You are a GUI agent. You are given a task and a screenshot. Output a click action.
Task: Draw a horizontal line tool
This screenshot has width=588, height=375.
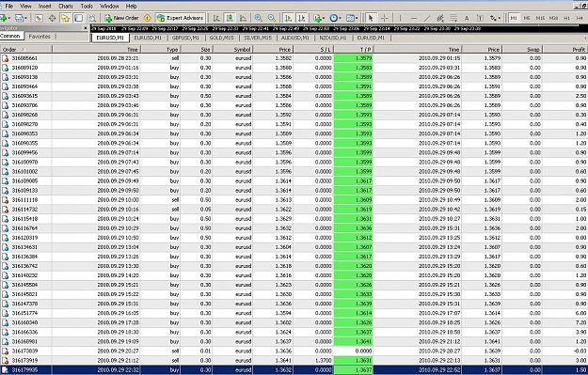[x=414, y=18]
